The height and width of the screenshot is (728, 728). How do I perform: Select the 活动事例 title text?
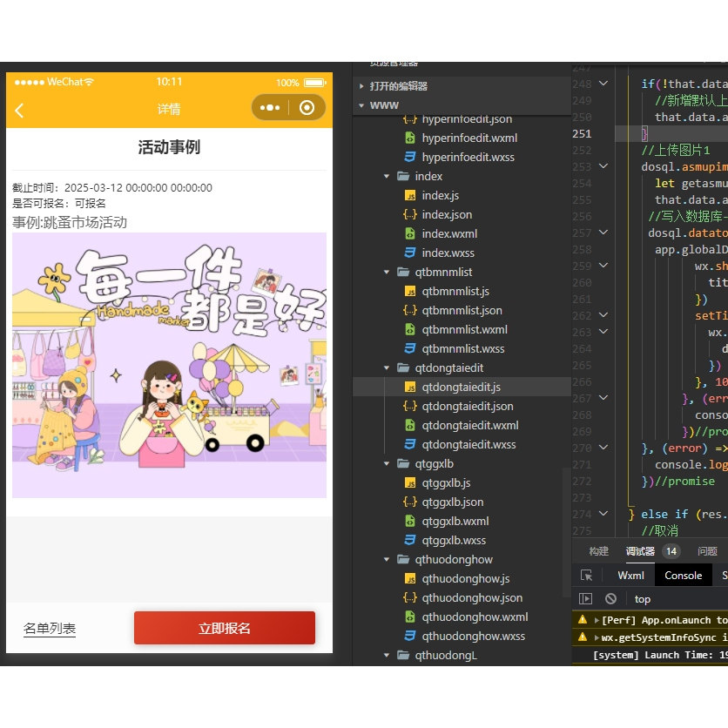coord(169,147)
